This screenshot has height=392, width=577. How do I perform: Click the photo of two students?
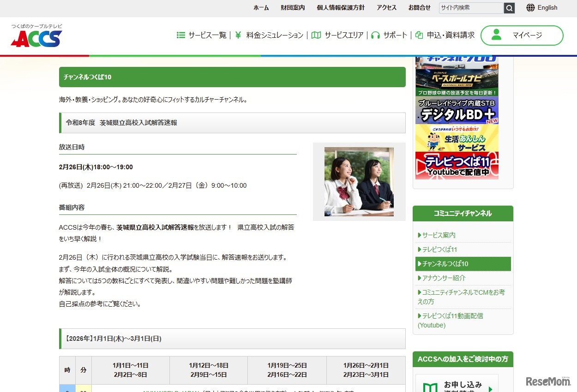tap(359, 181)
